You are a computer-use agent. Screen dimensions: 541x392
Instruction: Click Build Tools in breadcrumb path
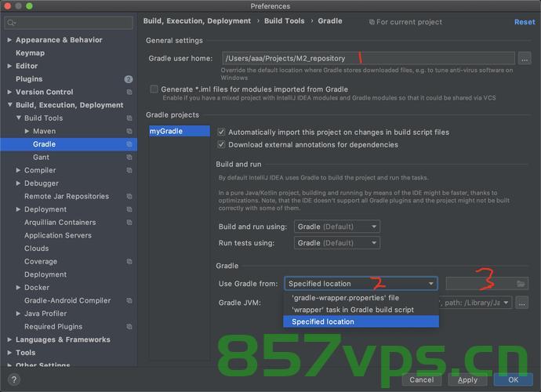point(285,21)
